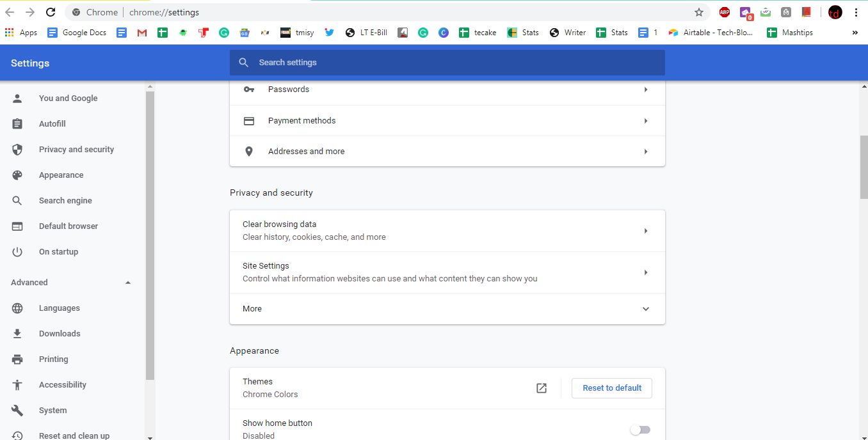Click the main page vertical scrollbar thumb
Image resolution: width=868 pixels, height=440 pixels.
pos(864,167)
